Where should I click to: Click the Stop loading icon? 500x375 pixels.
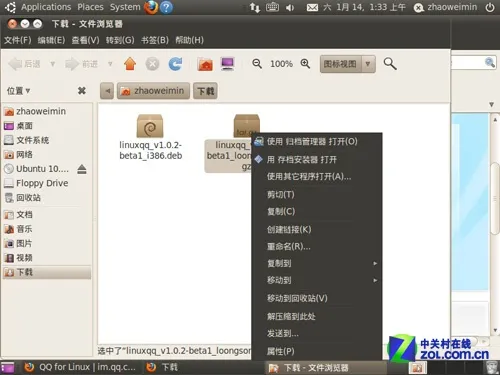click(152, 64)
